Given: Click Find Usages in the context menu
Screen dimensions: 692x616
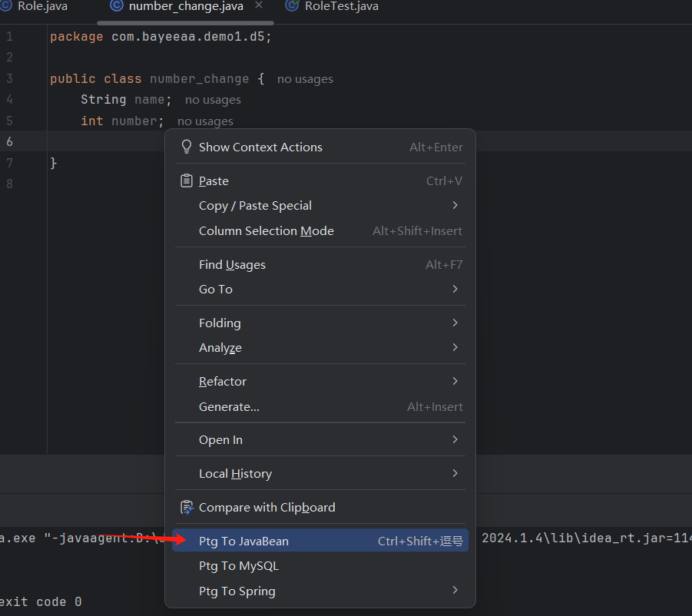Looking at the screenshot, I should point(232,265).
